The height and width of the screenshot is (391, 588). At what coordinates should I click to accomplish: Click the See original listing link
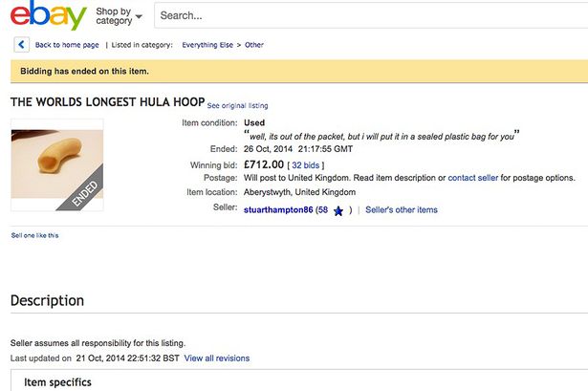click(x=238, y=105)
